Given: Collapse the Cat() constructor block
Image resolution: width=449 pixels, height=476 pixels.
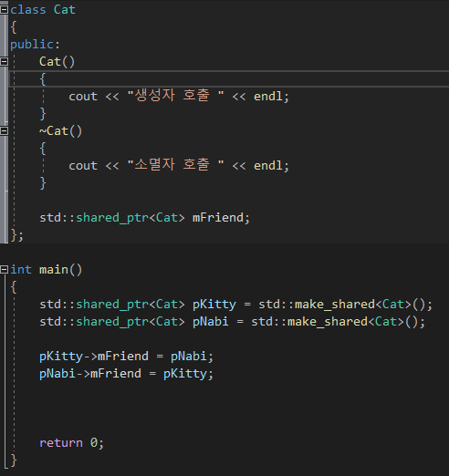Looking at the screenshot, I should point(4,62).
